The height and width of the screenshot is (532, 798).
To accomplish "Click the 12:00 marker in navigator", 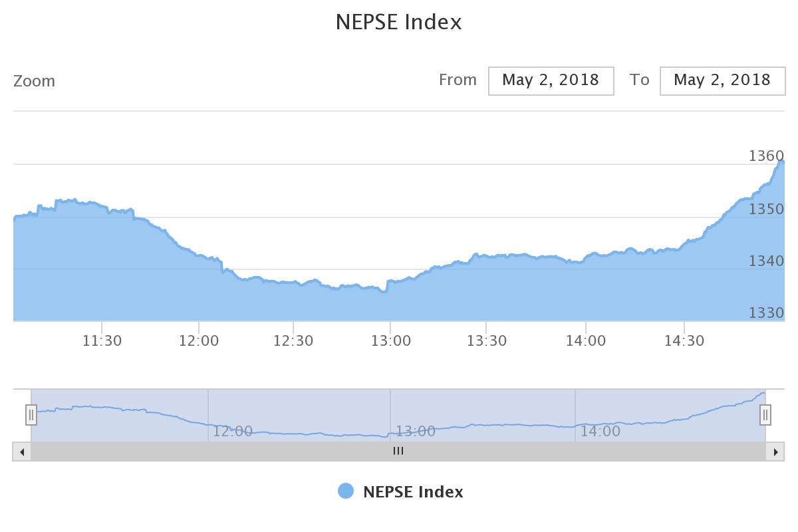I will (232, 432).
